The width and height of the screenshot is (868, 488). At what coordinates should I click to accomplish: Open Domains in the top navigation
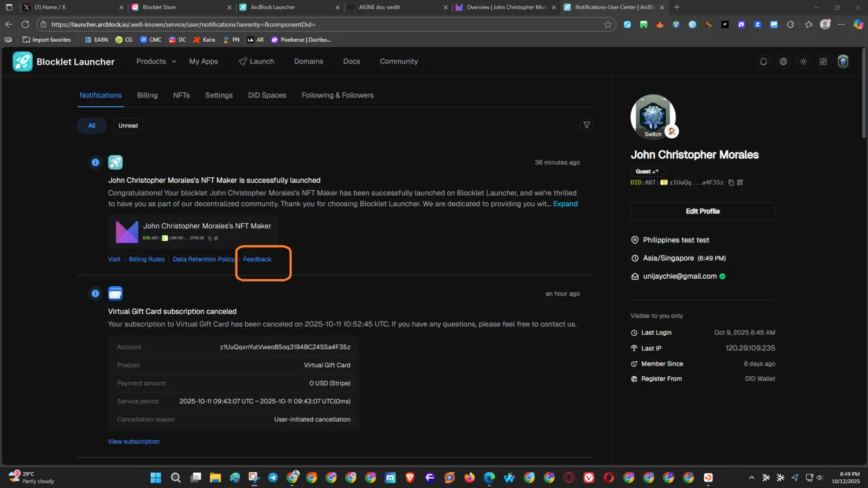[309, 62]
